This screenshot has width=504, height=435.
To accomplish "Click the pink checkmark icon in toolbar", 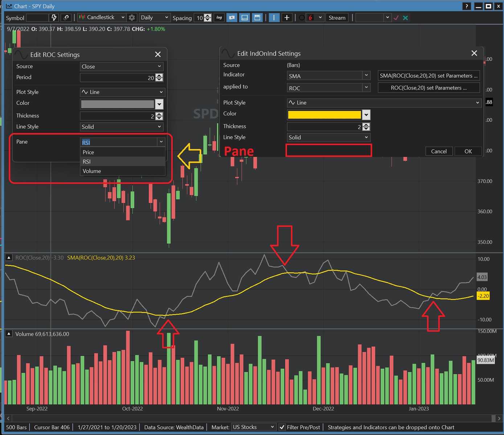I will [x=396, y=18].
